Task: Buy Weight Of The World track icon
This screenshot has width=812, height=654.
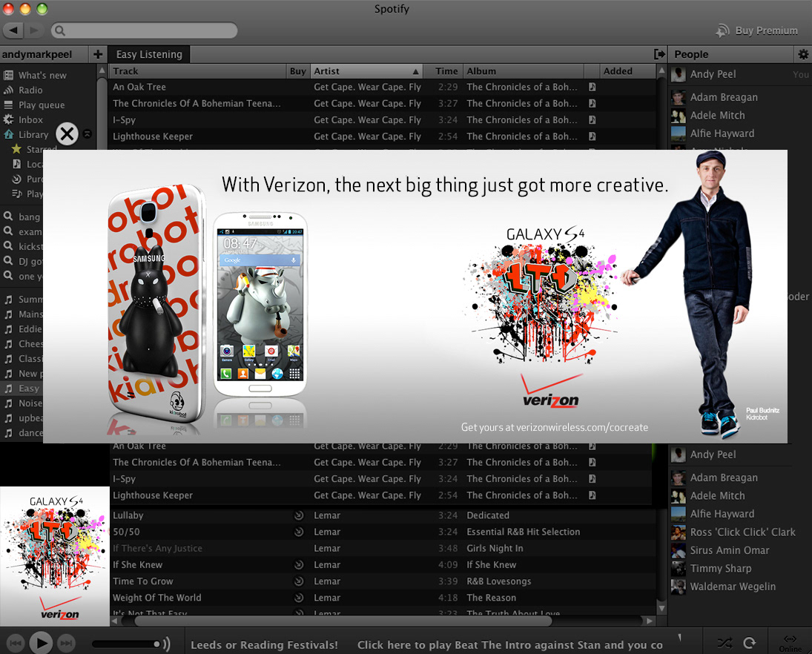Action: (x=299, y=598)
